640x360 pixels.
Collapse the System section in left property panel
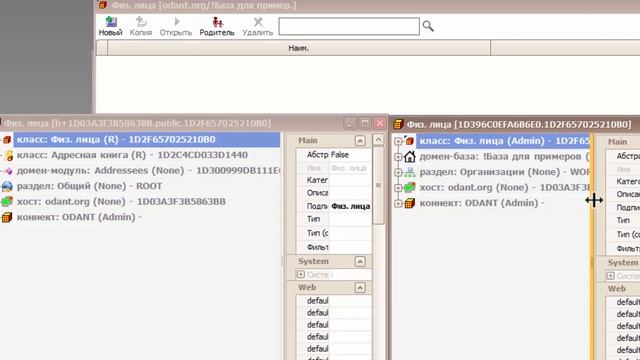tap(360, 262)
